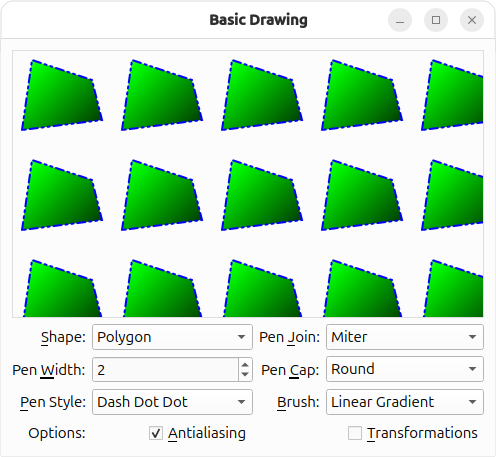Viewport: 496px width, 457px height.
Task: Click the Pen Cap dropdown arrow icon
Action: [472, 369]
